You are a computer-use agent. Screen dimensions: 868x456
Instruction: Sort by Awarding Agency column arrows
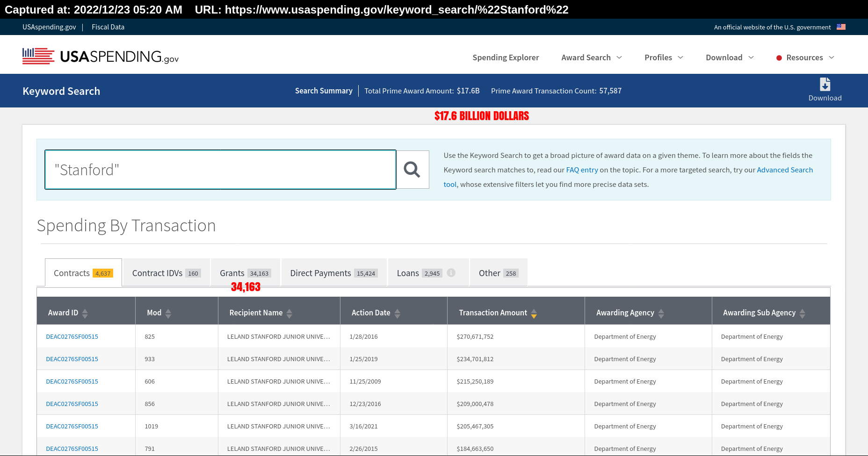(x=661, y=313)
